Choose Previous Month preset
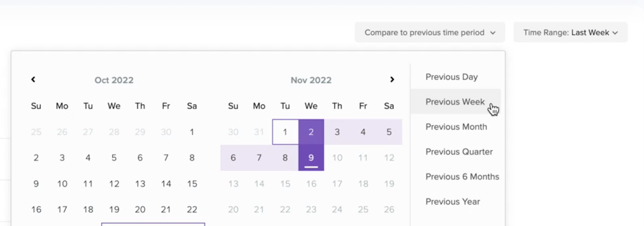This screenshot has width=644, height=226. click(456, 127)
